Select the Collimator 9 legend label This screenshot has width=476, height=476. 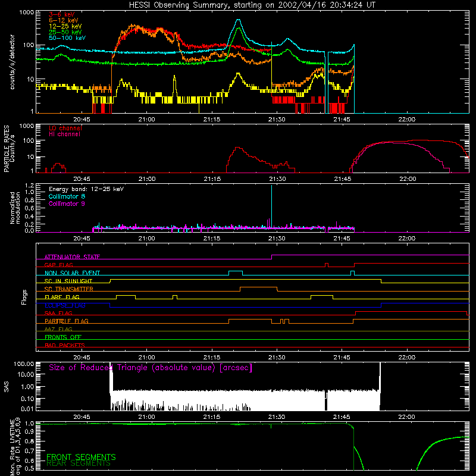click(67, 203)
